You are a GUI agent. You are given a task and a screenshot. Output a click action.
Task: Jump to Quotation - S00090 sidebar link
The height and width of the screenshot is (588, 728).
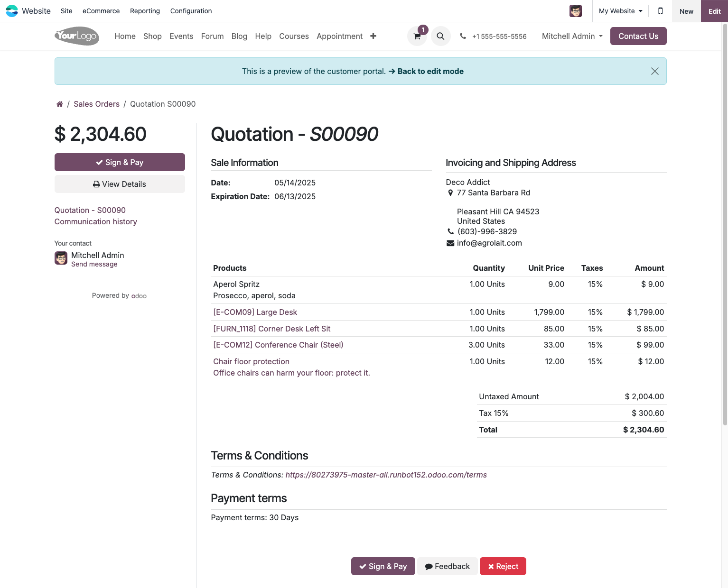pyautogui.click(x=90, y=210)
